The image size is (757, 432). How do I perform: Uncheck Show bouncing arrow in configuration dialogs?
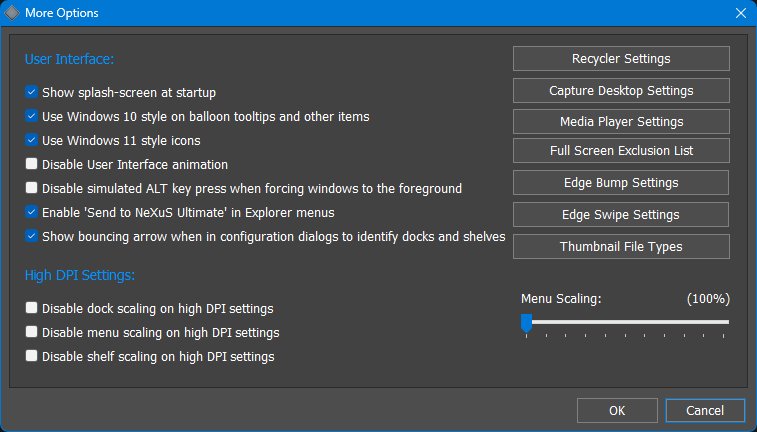click(31, 236)
